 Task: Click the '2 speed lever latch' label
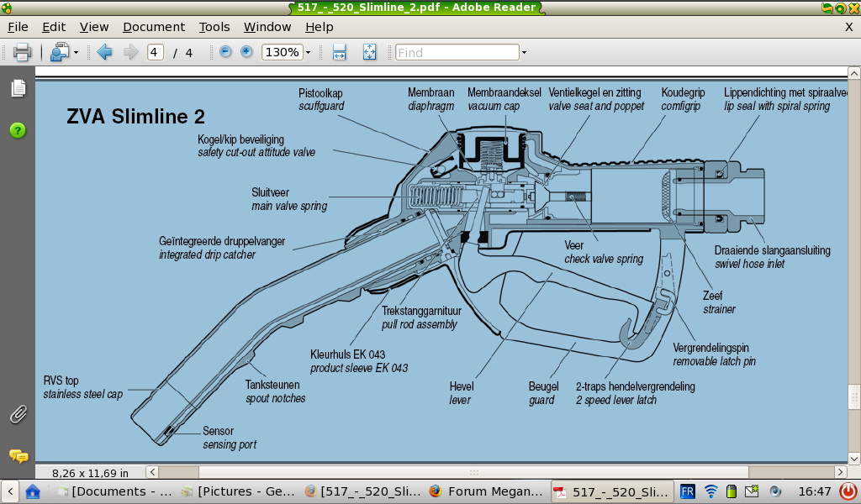tap(616, 401)
